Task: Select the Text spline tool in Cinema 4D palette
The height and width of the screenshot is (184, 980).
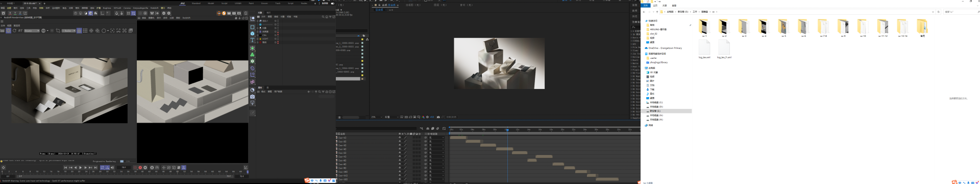Action: point(252,40)
